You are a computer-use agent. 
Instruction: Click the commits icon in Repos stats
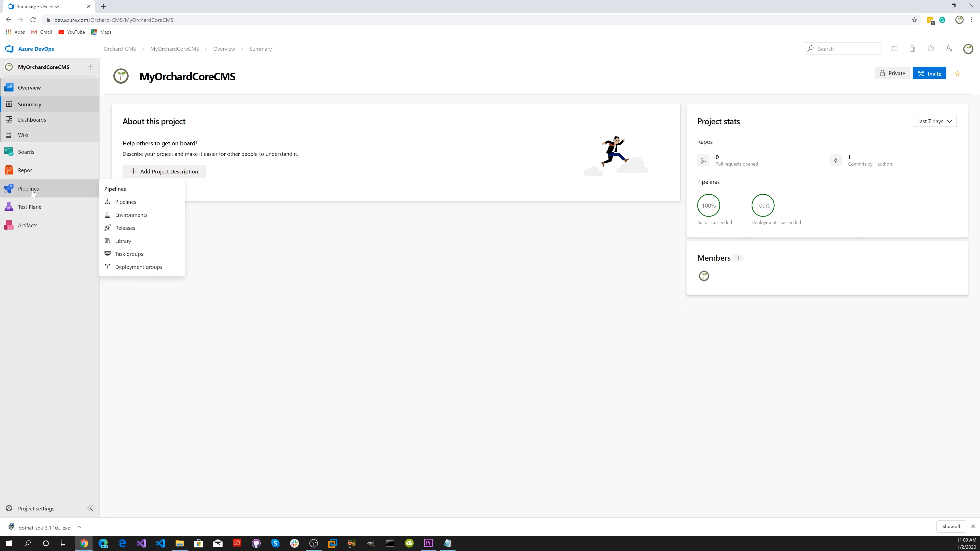[x=836, y=160]
